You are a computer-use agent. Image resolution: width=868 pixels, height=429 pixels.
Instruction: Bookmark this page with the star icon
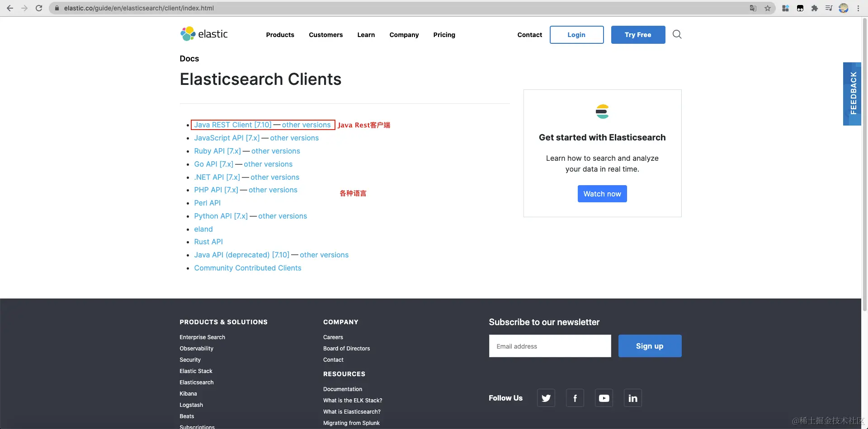(x=768, y=8)
